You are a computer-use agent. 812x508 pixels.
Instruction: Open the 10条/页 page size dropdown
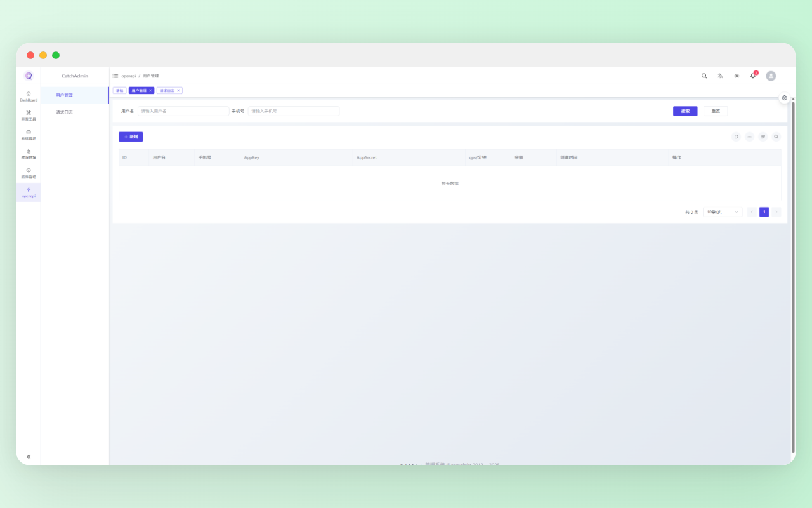(723, 212)
